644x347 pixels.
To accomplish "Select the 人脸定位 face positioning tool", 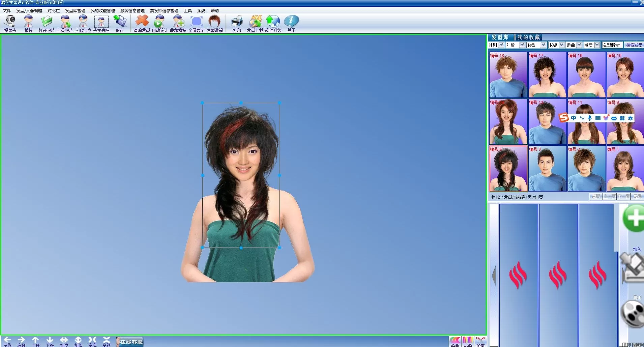I will tap(83, 23).
